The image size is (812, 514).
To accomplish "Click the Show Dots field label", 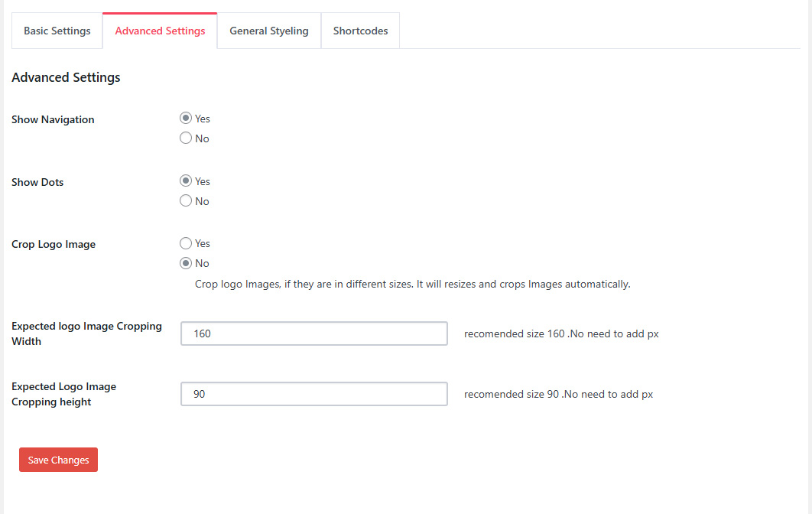I will (x=37, y=182).
